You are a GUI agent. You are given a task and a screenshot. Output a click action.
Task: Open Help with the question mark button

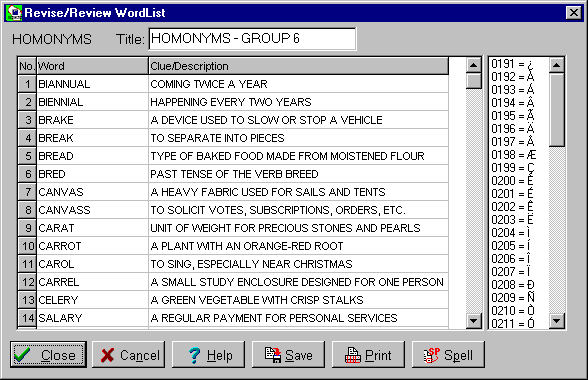[208, 354]
